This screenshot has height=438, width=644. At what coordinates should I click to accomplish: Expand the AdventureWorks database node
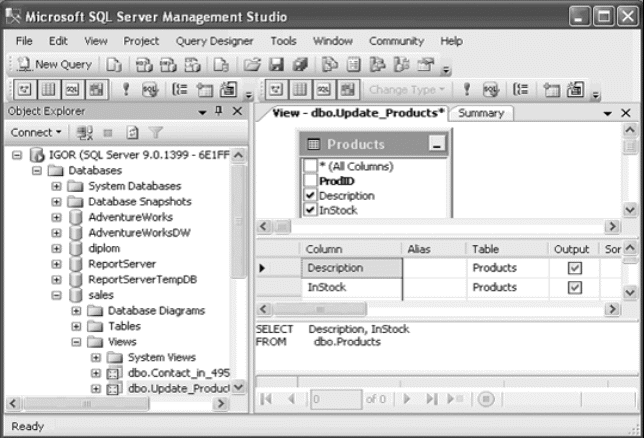(x=56, y=217)
